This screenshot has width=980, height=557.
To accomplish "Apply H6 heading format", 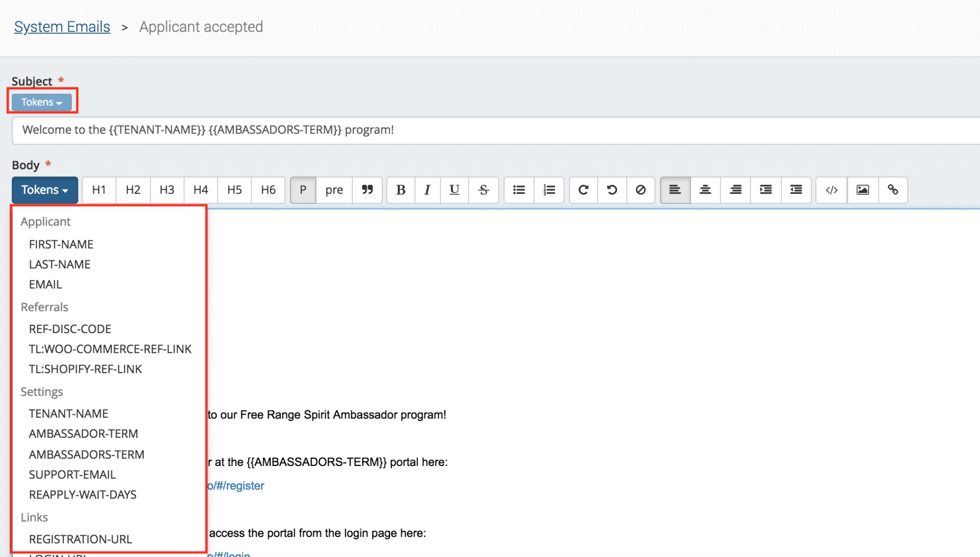I will pyautogui.click(x=268, y=190).
